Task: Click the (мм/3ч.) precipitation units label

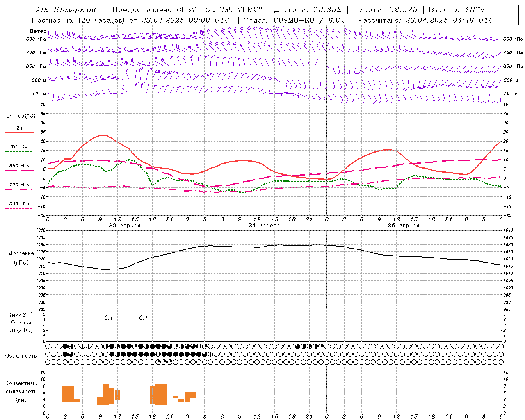Action: [21, 315]
